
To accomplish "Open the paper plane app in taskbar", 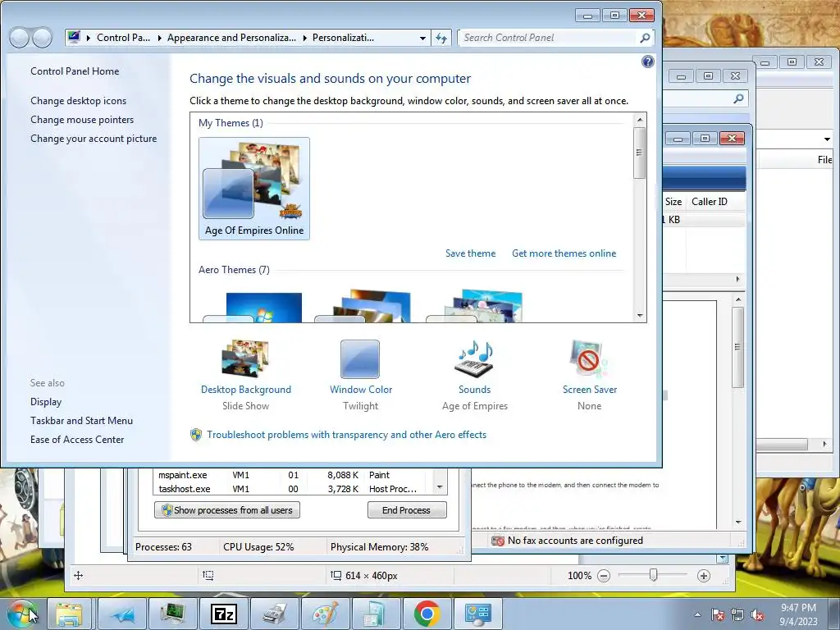I will (122, 614).
